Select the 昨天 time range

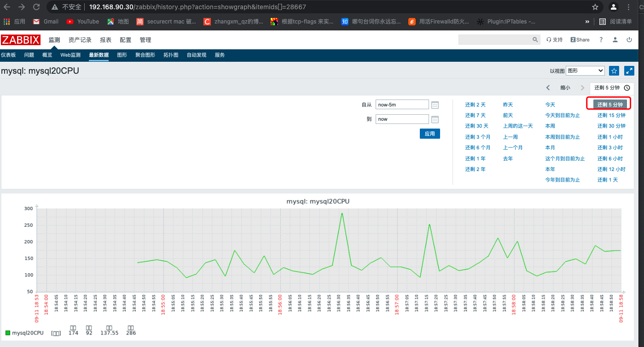tap(508, 105)
